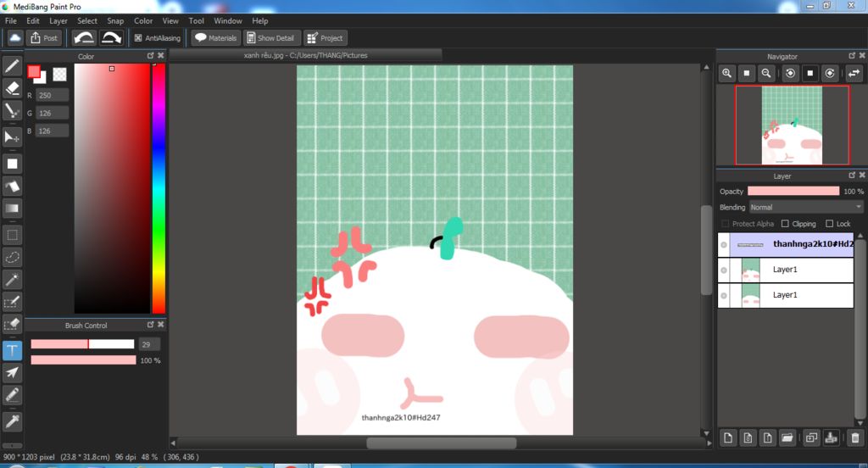Viewport: 868px width, 468px height.
Task: Click the Project button
Action: [325, 37]
